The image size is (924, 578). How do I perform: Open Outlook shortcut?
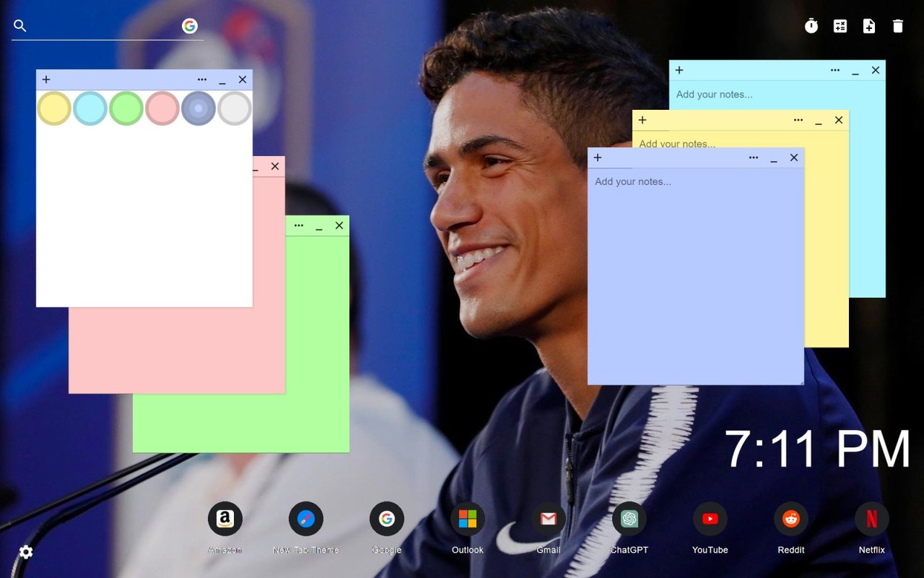click(468, 519)
